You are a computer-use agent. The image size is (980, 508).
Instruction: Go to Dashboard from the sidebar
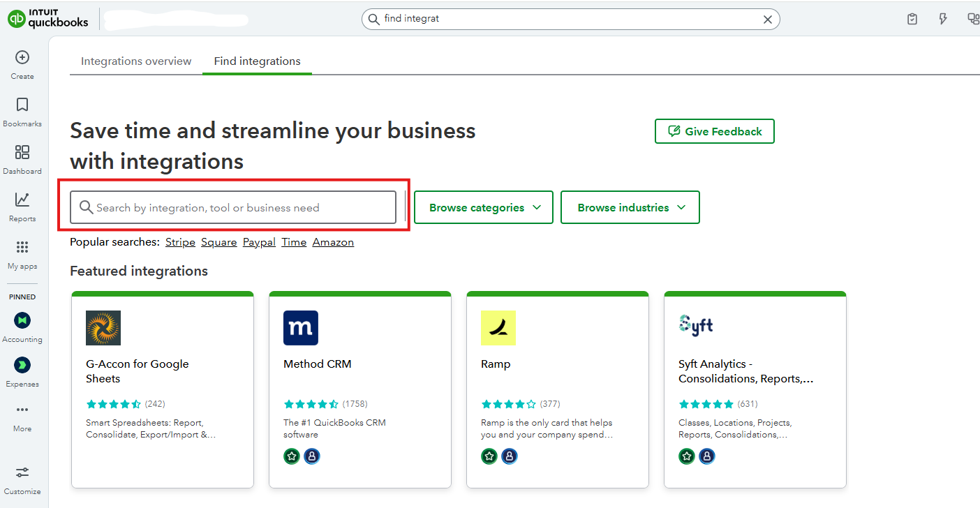pos(22,159)
